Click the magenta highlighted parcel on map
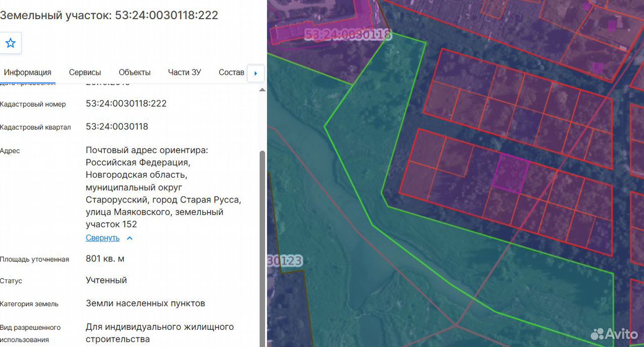Viewport: 644px width, 347px height. [511, 174]
